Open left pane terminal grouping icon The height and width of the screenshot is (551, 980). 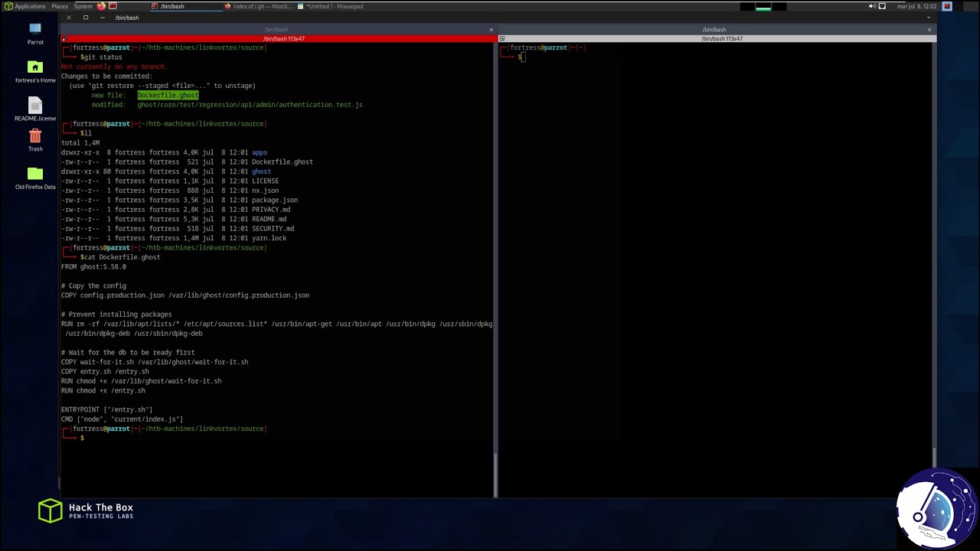[x=64, y=39]
